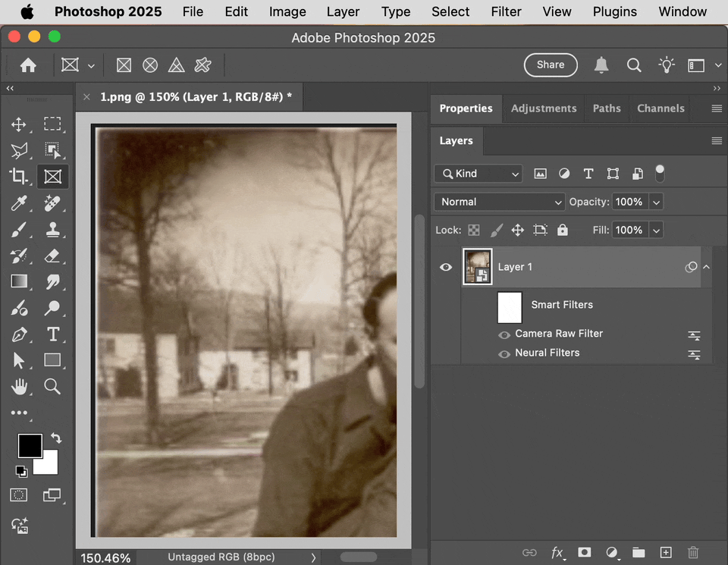Select the Dodge tool
Viewport: 728px width, 565px height.
(x=52, y=308)
